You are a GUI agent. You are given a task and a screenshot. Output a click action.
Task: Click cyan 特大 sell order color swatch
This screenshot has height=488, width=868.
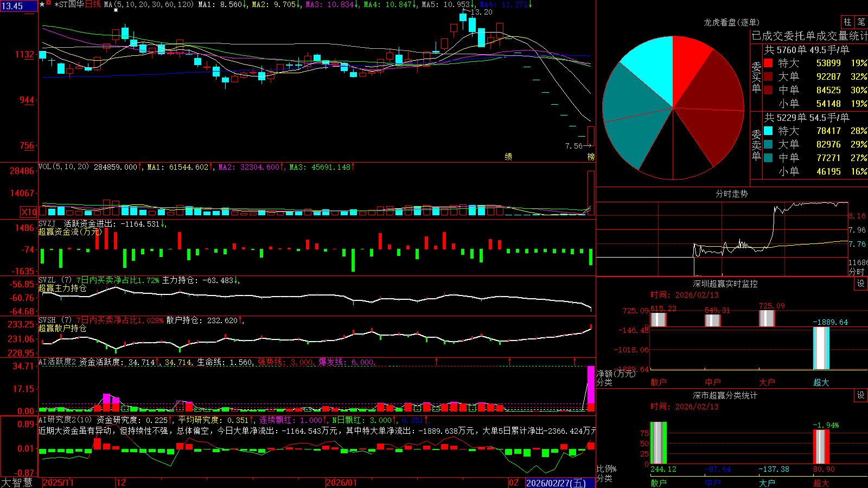pos(768,131)
